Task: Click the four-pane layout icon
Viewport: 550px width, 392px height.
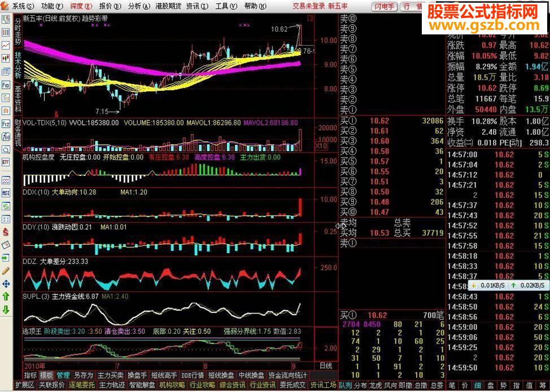Action: pyautogui.click(x=6, y=219)
